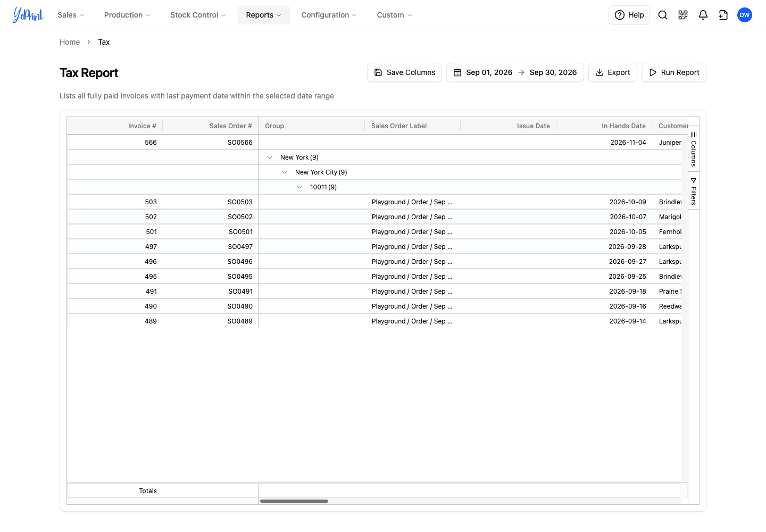Open the Columns side panel
The height and width of the screenshot is (532, 766).
pos(694,150)
